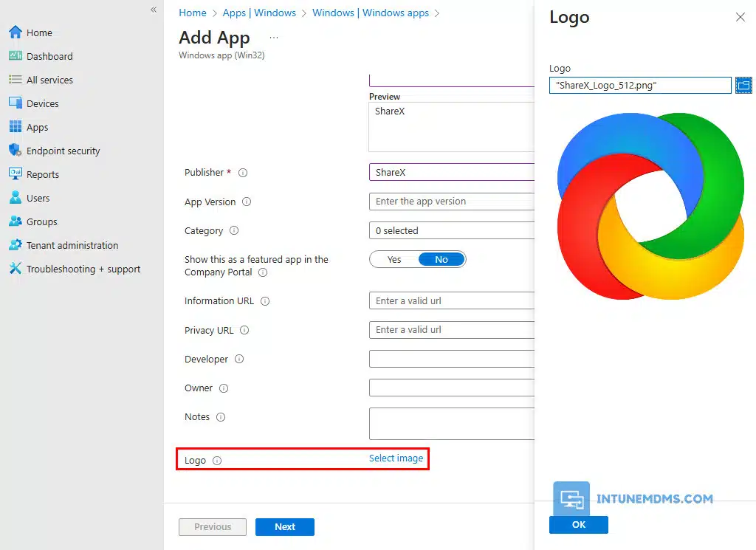Open the ellipsis menu next to Add App
The image size is (756, 550).
tap(274, 38)
